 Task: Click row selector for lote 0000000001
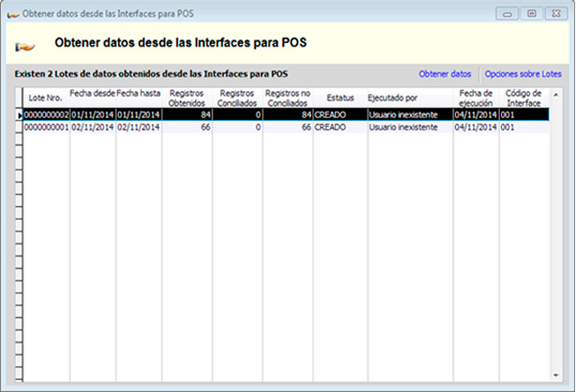pos(20,128)
